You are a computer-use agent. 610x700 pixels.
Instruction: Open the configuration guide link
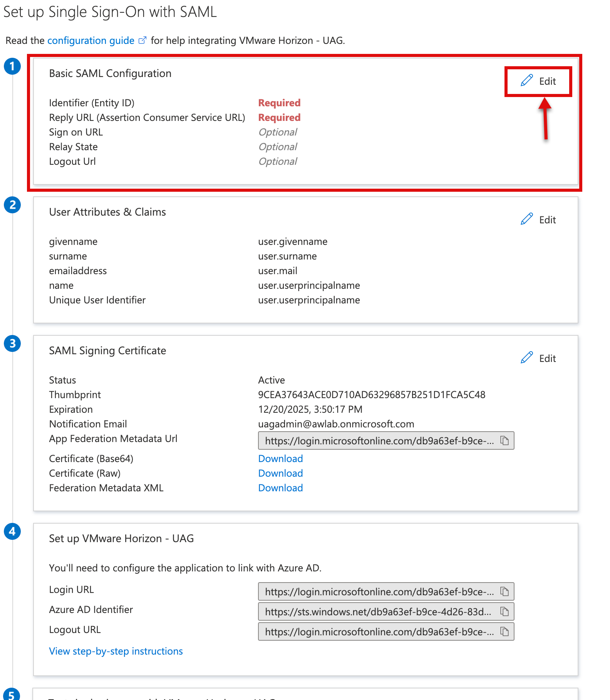click(x=90, y=40)
